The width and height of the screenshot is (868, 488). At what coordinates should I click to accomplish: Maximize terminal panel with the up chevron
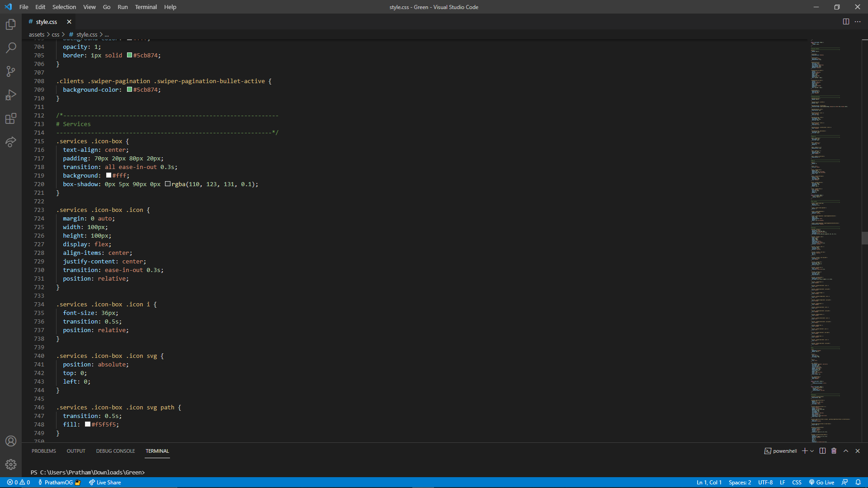point(846,451)
